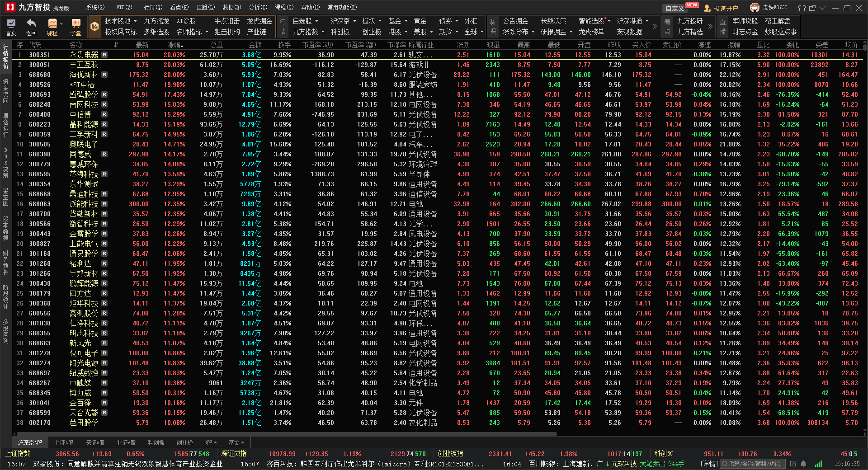Image resolution: width=868 pixels, height=470 pixels.
Task: Open the 常用功能(F) menu
Action: click(x=342, y=7)
